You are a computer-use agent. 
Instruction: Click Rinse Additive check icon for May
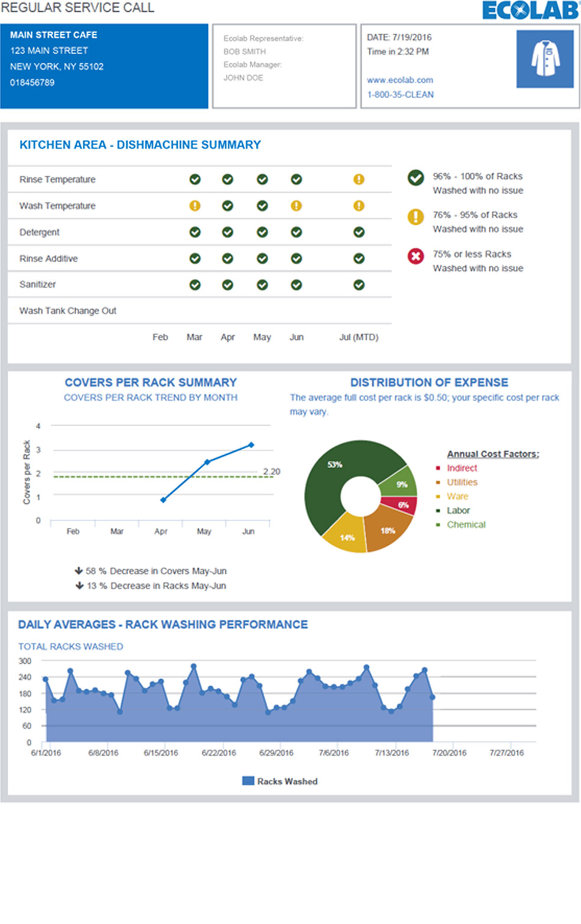pyautogui.click(x=262, y=258)
